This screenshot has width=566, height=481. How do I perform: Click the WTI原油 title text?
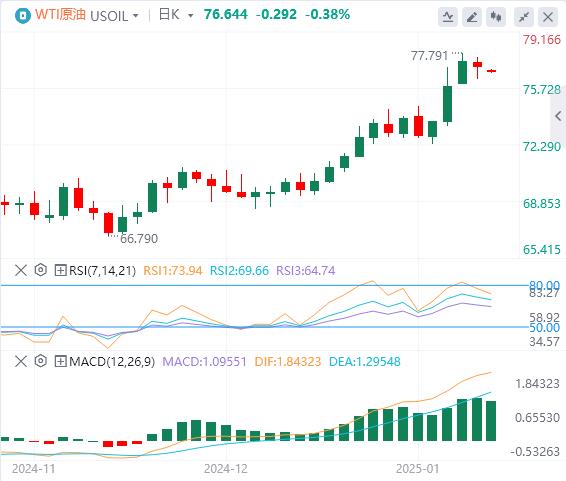(x=60, y=14)
